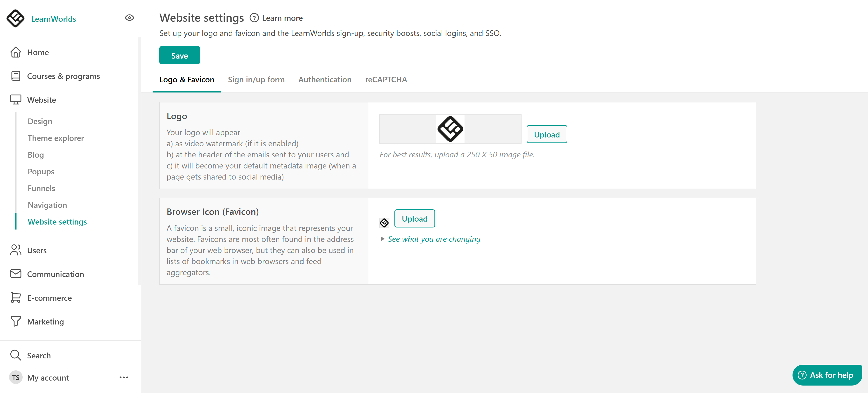The image size is (868, 393).
Task: Click the Users people icon
Action: 16,250
